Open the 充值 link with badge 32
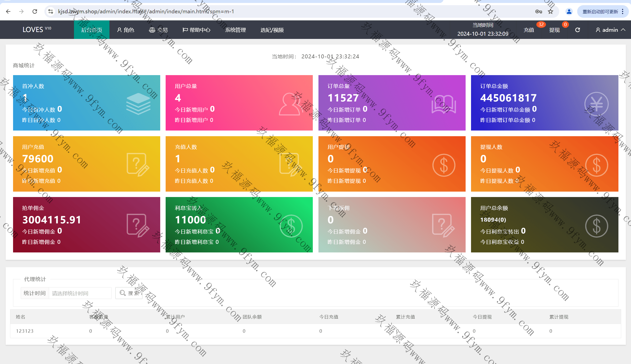631x364 pixels. tap(529, 30)
